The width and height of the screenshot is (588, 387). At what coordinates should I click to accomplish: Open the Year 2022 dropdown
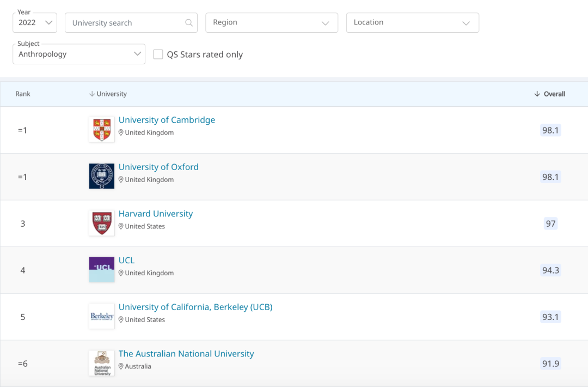click(34, 22)
